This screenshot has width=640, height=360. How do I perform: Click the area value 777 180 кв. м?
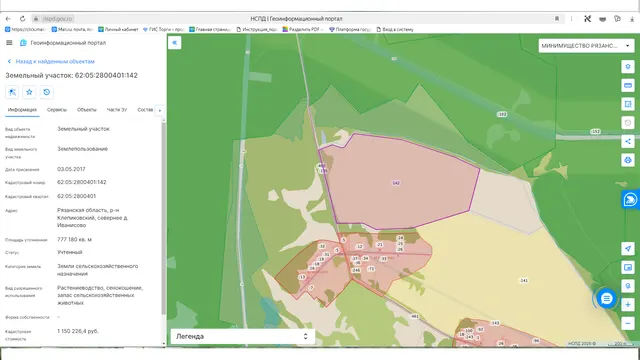click(x=74, y=239)
